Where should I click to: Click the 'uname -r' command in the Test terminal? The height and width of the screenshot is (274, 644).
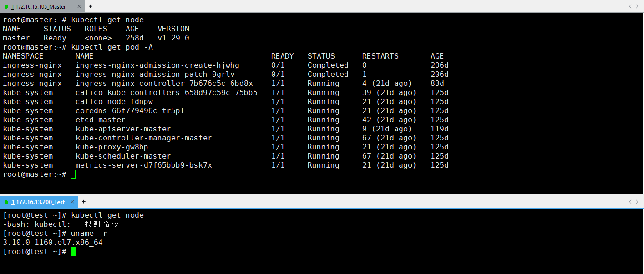tap(89, 234)
